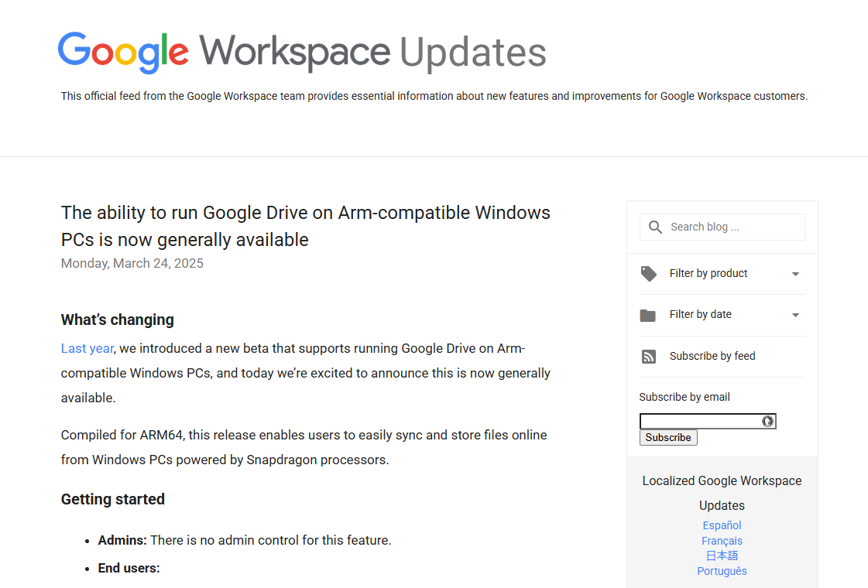Open the Subscribe by feed link

click(x=712, y=356)
